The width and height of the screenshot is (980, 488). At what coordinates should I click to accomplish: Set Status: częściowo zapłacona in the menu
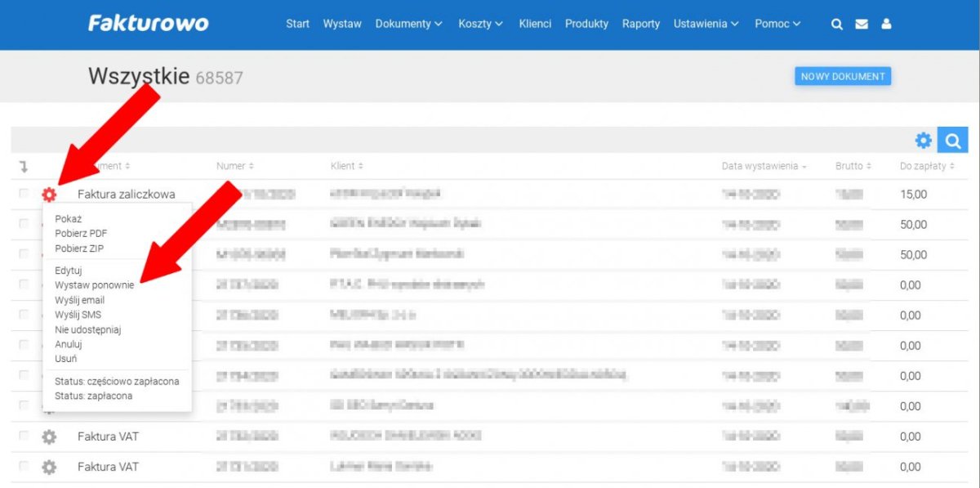tap(117, 381)
